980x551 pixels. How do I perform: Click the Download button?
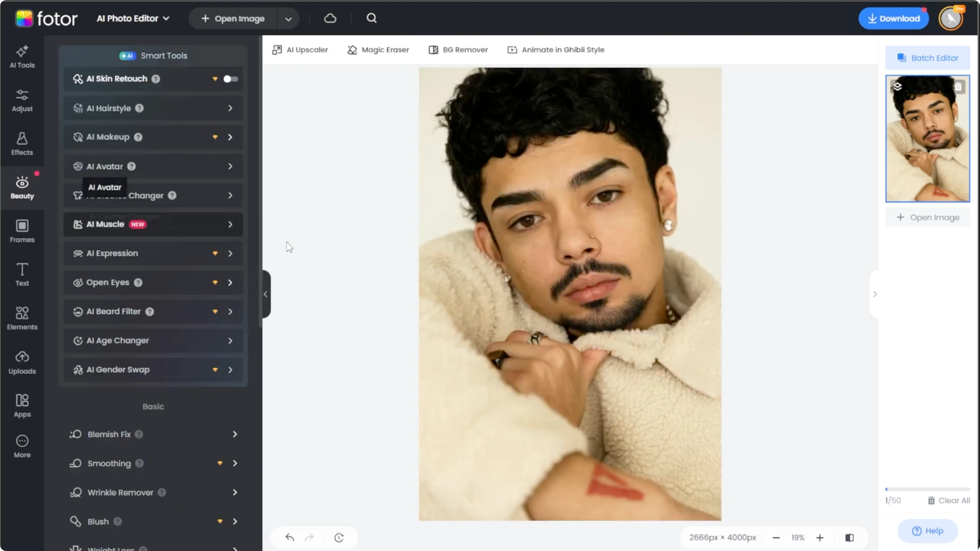893,18
